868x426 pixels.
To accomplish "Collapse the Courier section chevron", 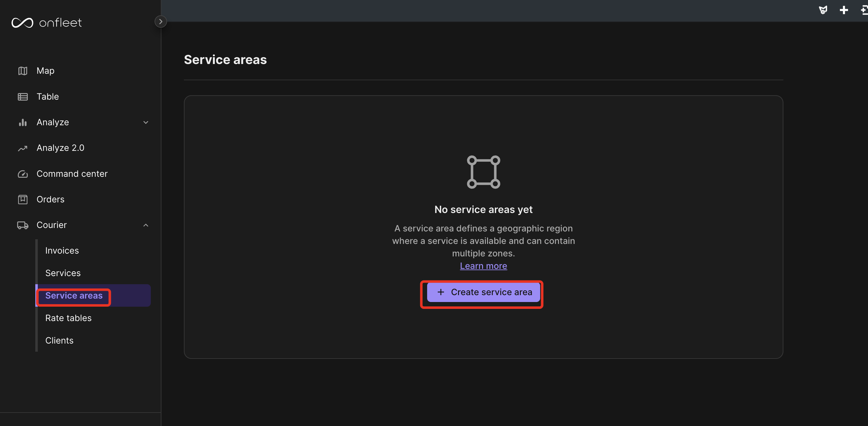I will (x=145, y=225).
